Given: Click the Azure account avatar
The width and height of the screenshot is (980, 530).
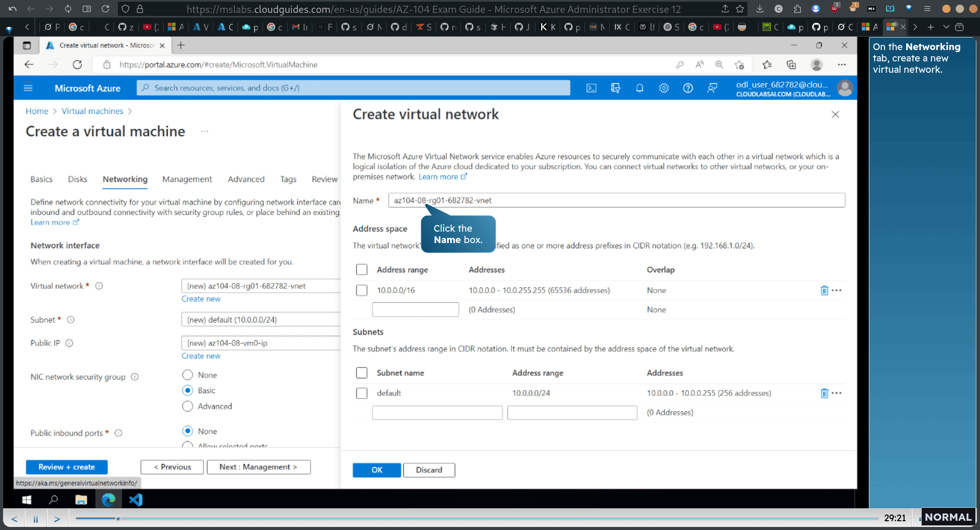Looking at the screenshot, I should point(845,88).
